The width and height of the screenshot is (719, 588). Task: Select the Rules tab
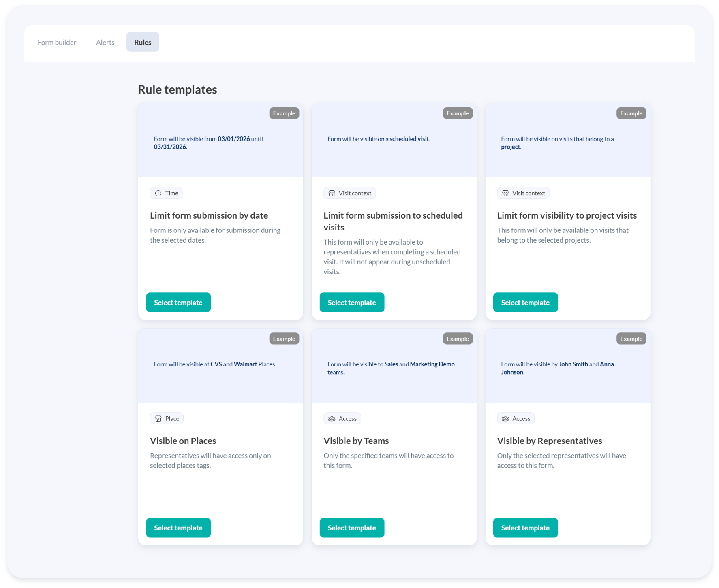[143, 42]
